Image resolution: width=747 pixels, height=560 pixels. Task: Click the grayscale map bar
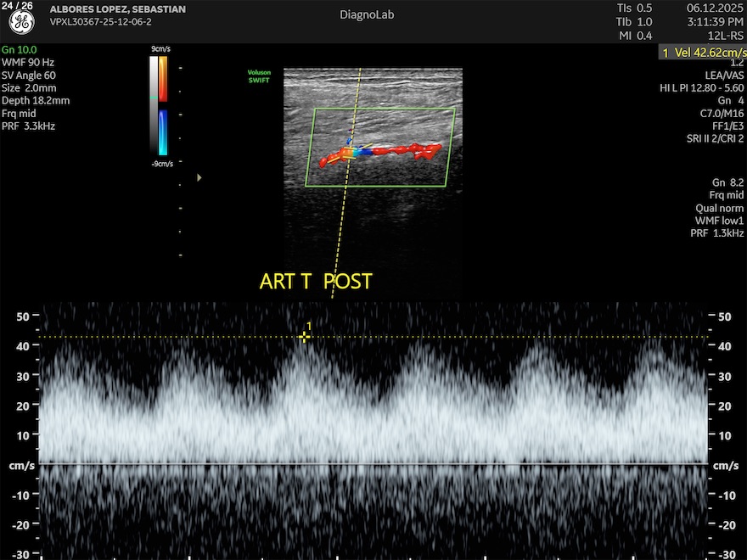tap(154, 106)
